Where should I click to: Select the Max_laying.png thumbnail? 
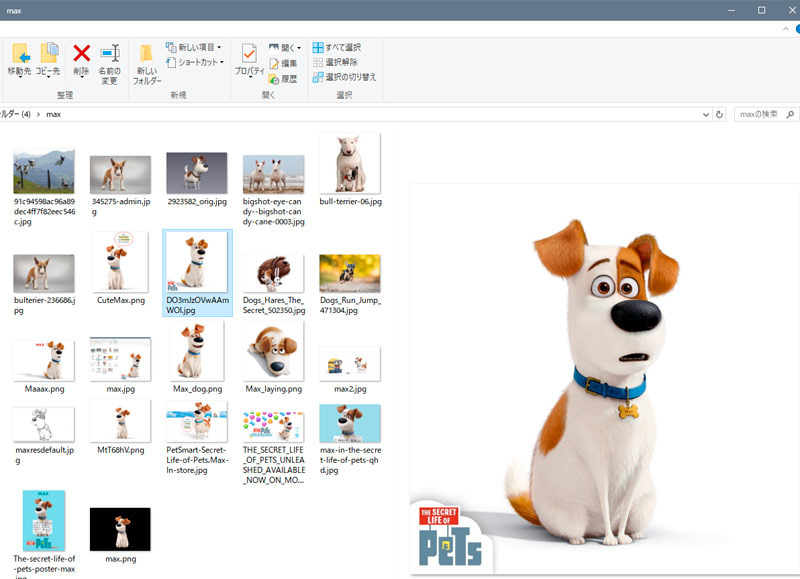[x=273, y=351]
